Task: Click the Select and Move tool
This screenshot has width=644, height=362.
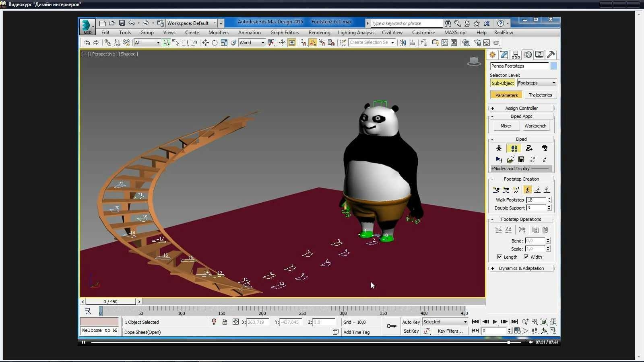Action: [x=205, y=43]
